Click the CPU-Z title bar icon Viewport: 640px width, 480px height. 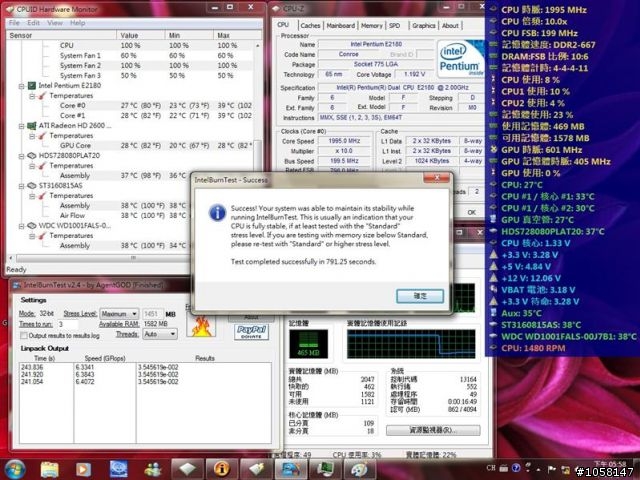[277, 8]
